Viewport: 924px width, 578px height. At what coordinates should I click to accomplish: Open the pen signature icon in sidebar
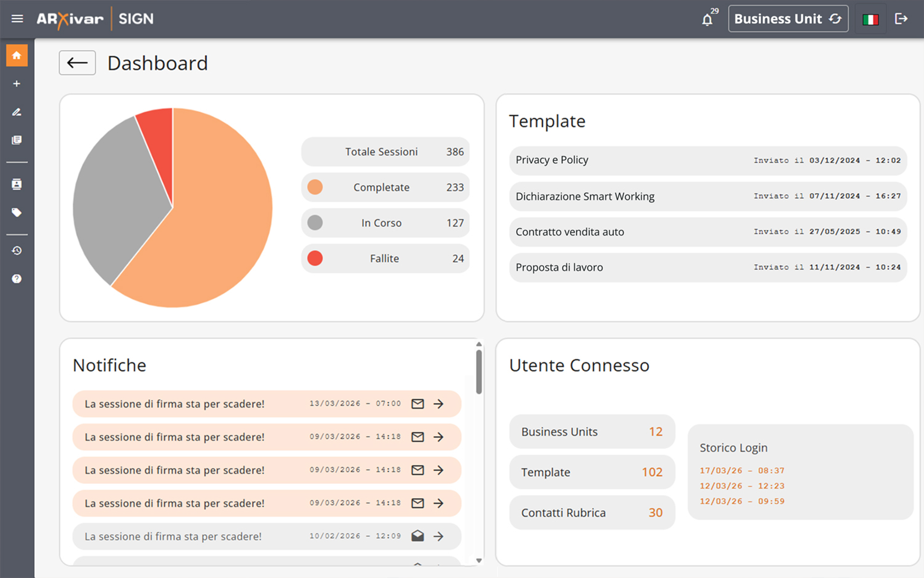[x=17, y=112]
